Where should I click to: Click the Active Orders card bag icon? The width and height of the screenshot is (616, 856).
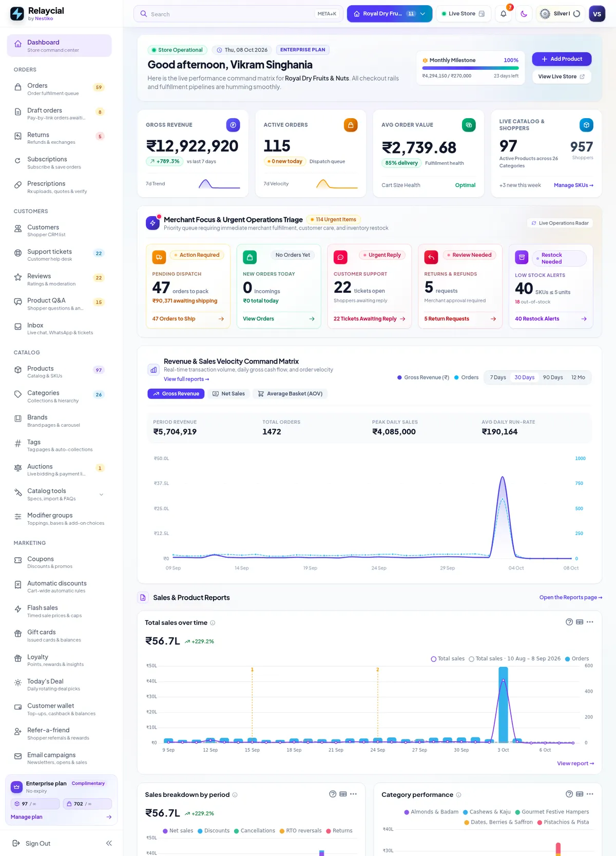coord(351,125)
